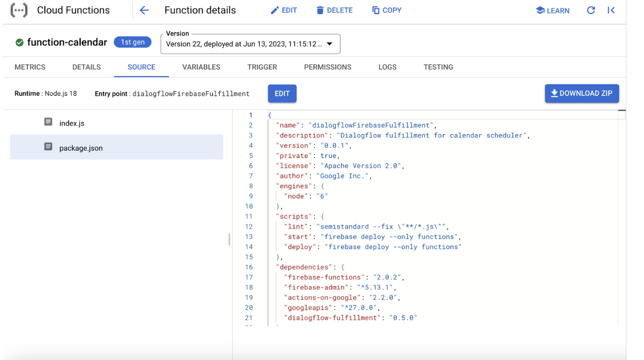Click the Cloud Functions logo icon
The height and width of the screenshot is (360, 644).
pos(19,10)
